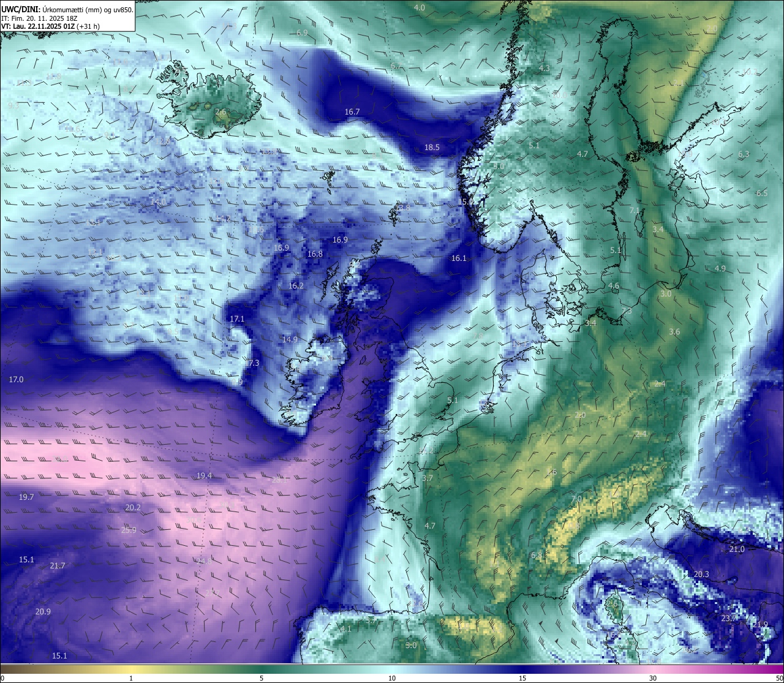
Task: Click the 14.9 value near Ireland
Action: [290, 339]
